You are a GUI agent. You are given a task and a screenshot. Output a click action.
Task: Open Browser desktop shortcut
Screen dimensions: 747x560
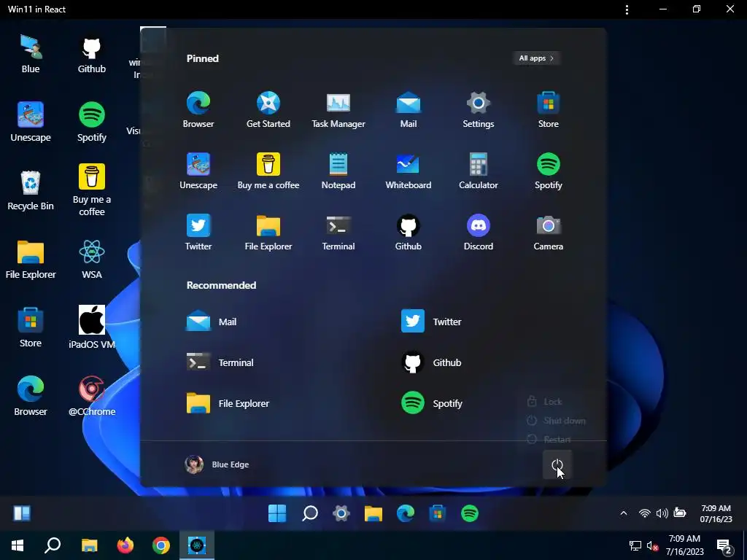point(31,397)
